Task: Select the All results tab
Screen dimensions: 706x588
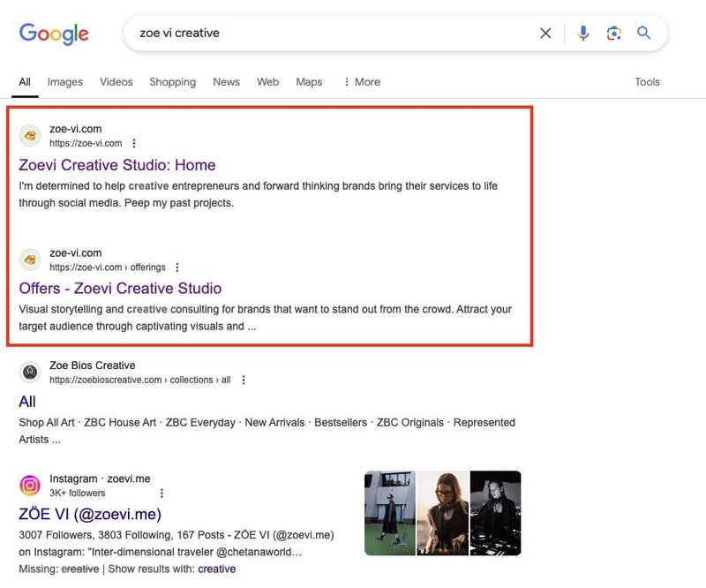Action: [x=25, y=82]
